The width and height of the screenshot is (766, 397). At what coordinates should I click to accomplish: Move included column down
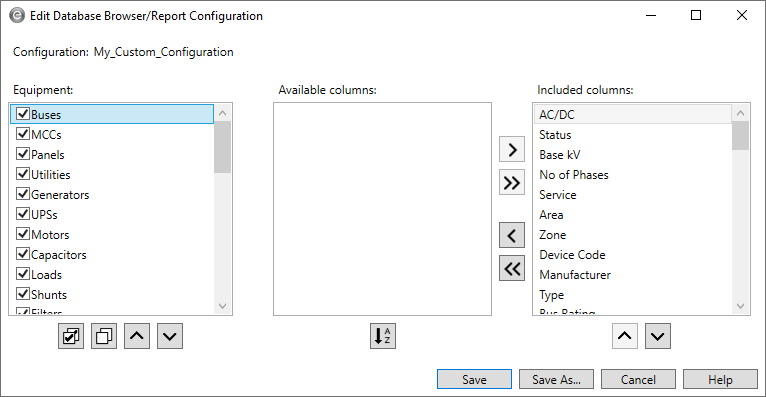[658, 336]
